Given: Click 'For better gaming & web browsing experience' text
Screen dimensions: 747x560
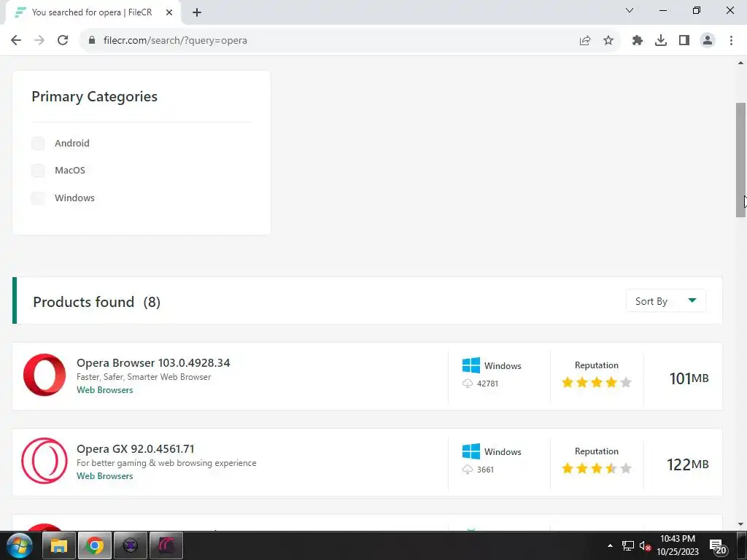Looking at the screenshot, I should tap(166, 463).
